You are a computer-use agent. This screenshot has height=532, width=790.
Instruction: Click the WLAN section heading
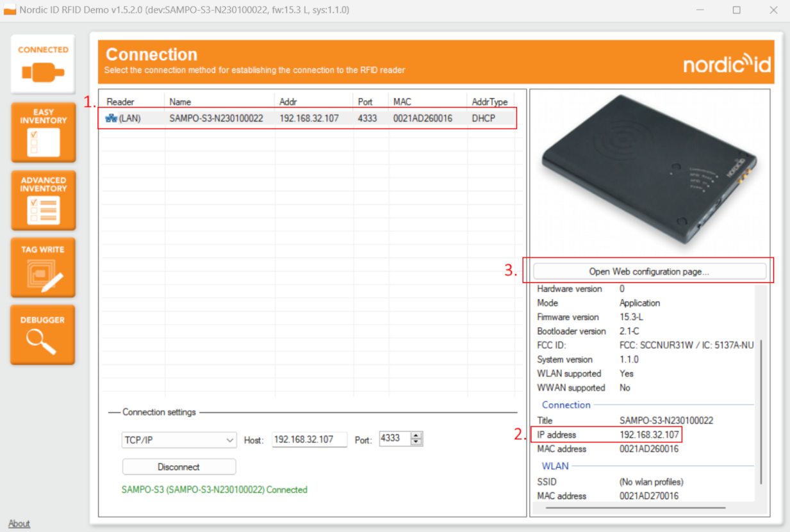click(555, 466)
